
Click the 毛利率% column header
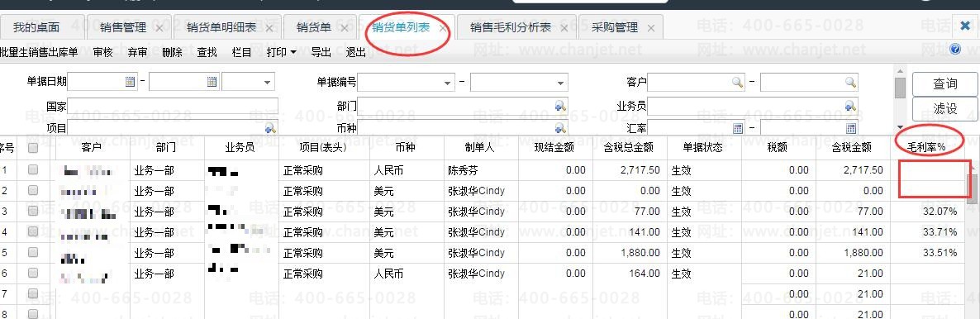tap(928, 148)
